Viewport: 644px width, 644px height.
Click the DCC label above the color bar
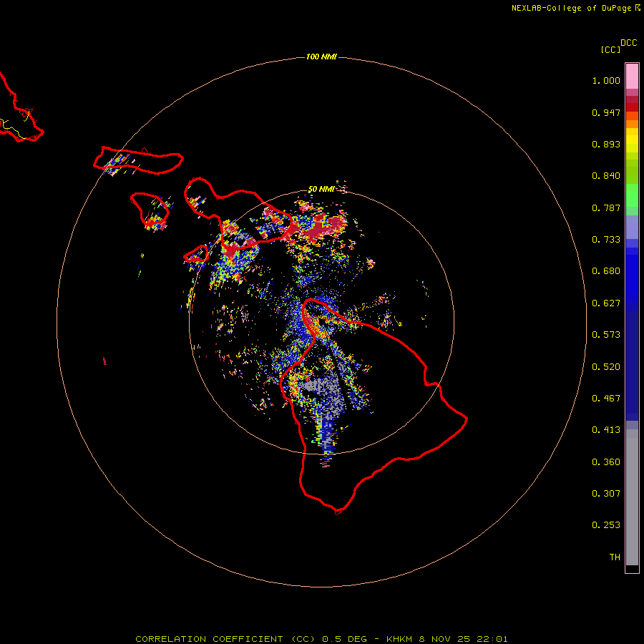point(628,43)
